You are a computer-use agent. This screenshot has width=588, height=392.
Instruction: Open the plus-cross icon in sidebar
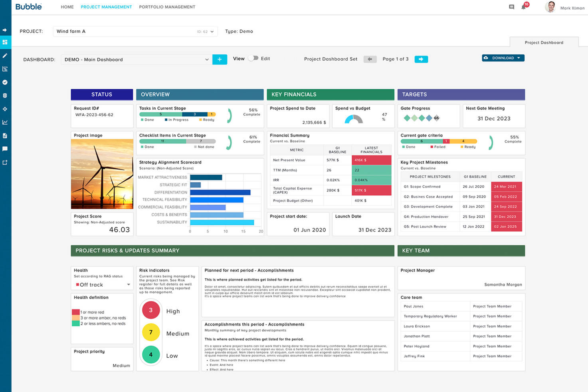click(5, 109)
